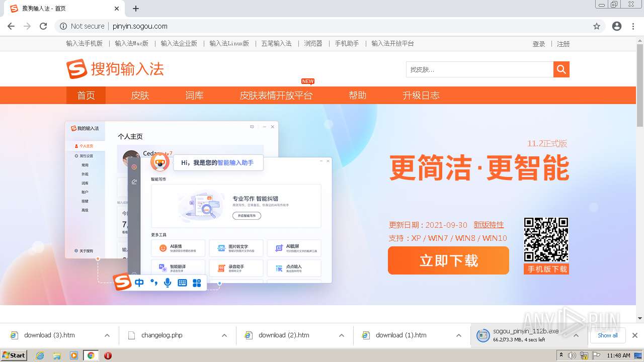The height and width of the screenshot is (362, 644).
Task: Open download (1).htm file
Action: (x=401, y=335)
